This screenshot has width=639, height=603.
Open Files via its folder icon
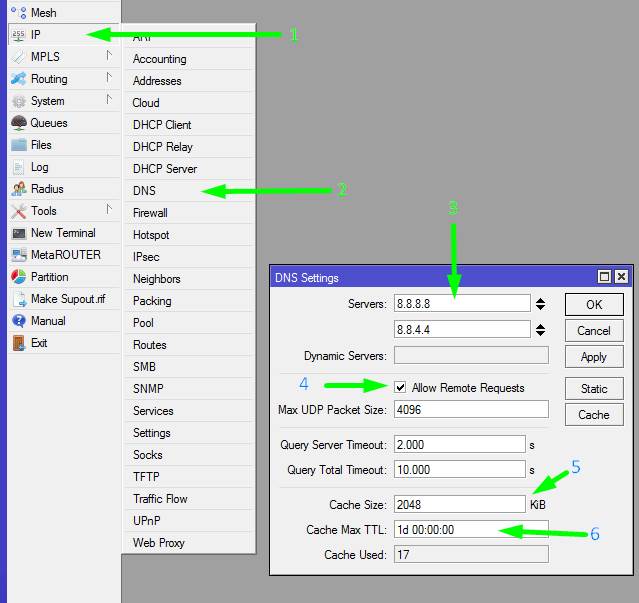(x=19, y=145)
